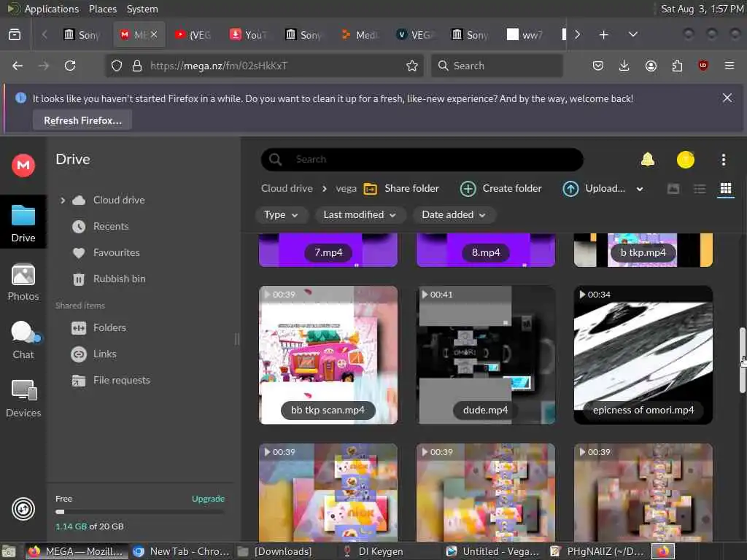Open the Places menu
The height and width of the screenshot is (560, 747).
click(x=102, y=9)
